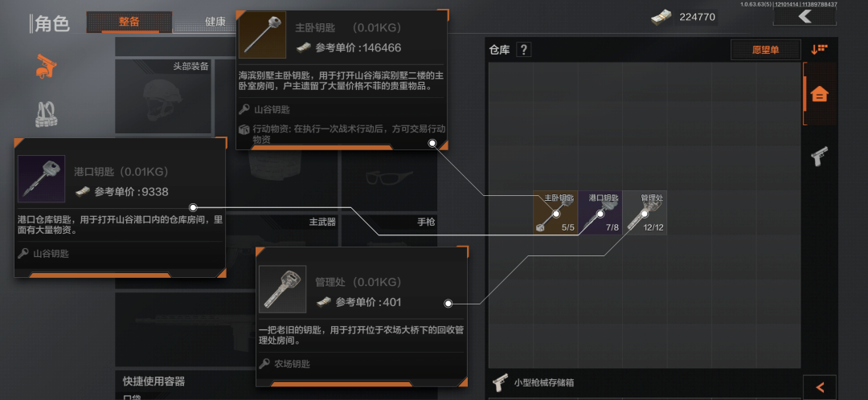The image size is (868, 400).
Task: Collapse the 小型枪械存储箱 panel arrow
Action: coord(819,387)
